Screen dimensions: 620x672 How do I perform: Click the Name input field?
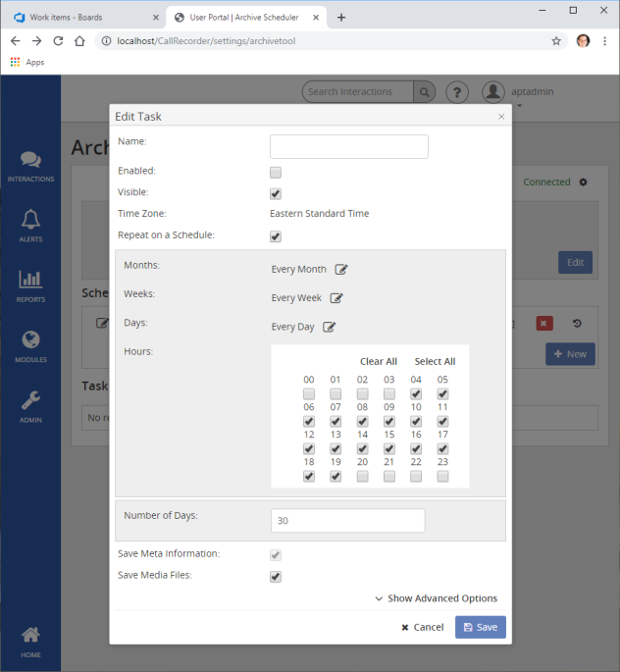[x=348, y=147]
